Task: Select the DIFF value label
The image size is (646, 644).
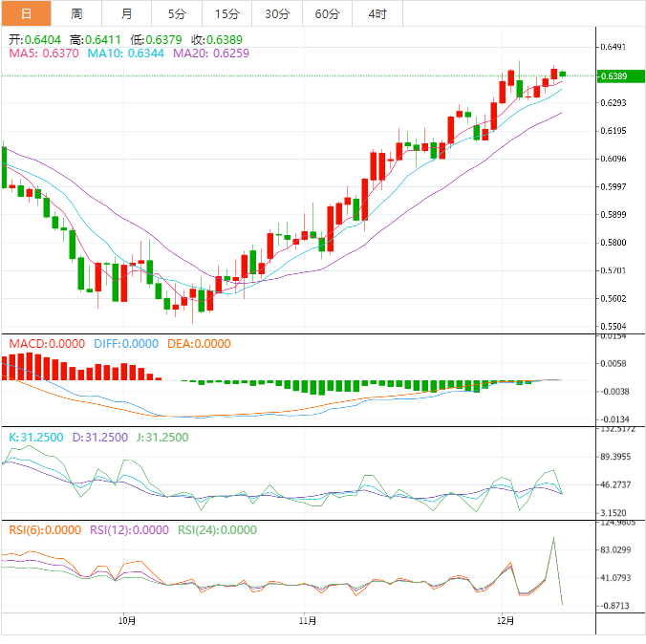Action: pos(126,344)
